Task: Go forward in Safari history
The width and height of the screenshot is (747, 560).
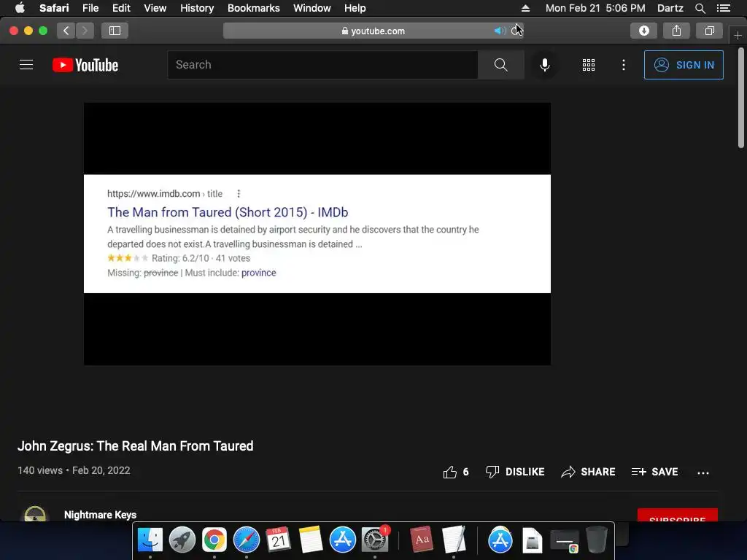Action: tap(85, 31)
